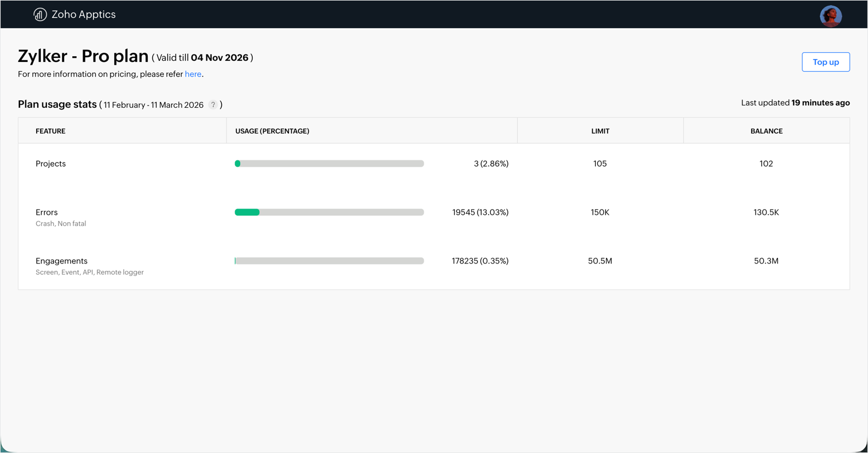The height and width of the screenshot is (453, 868).
Task: Select the Errors feature row label
Action: click(x=46, y=212)
